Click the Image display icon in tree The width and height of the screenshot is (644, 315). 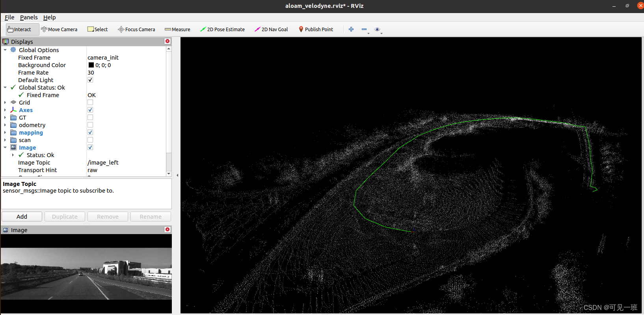(13, 147)
